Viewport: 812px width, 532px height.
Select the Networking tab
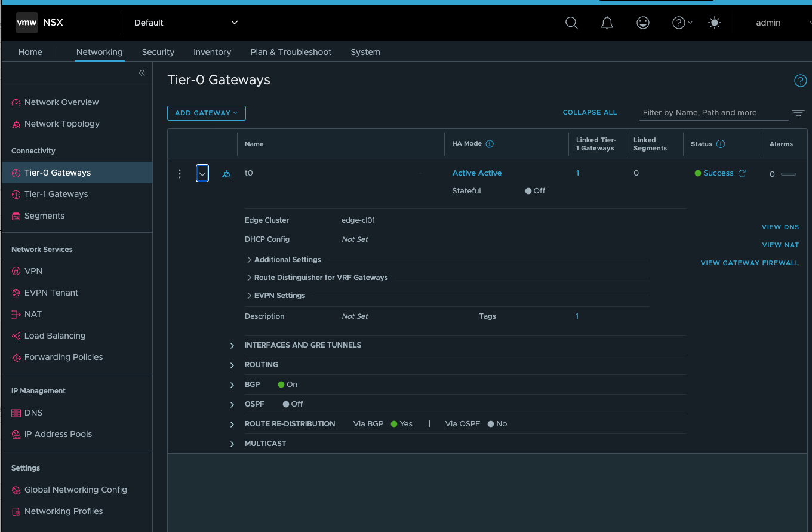100,52
